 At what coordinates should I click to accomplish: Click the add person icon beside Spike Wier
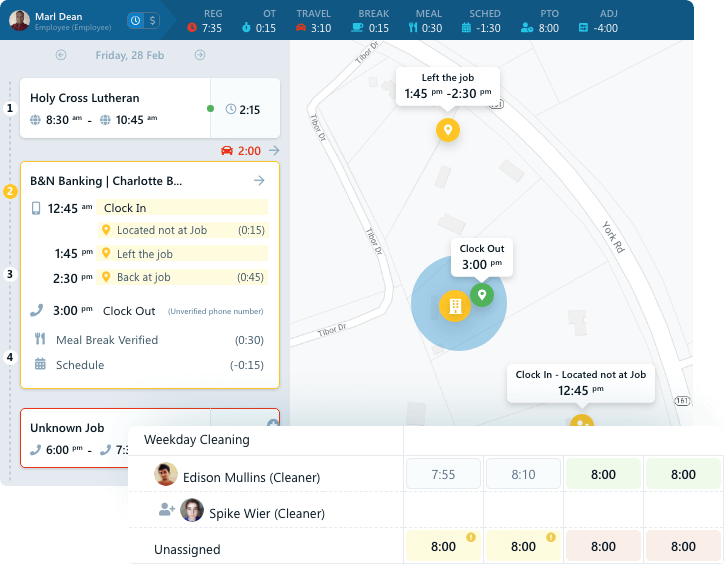pyautogui.click(x=166, y=510)
